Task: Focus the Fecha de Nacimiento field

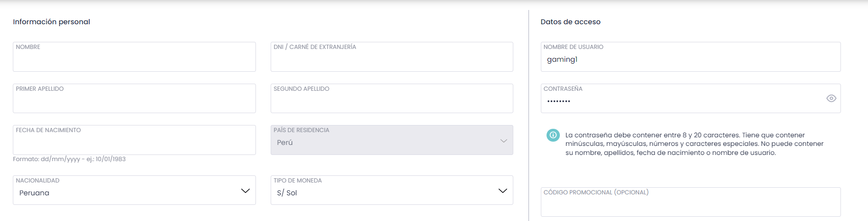Action: coord(134,143)
